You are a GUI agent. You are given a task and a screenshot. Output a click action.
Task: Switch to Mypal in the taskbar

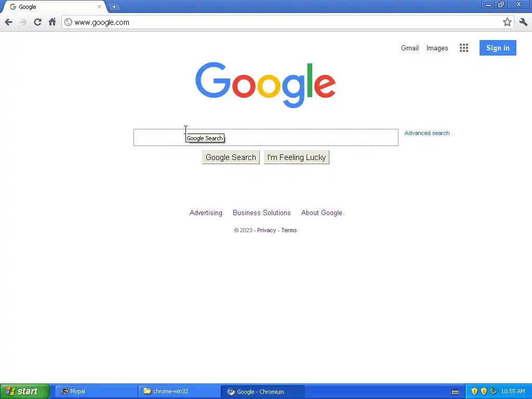(x=97, y=392)
